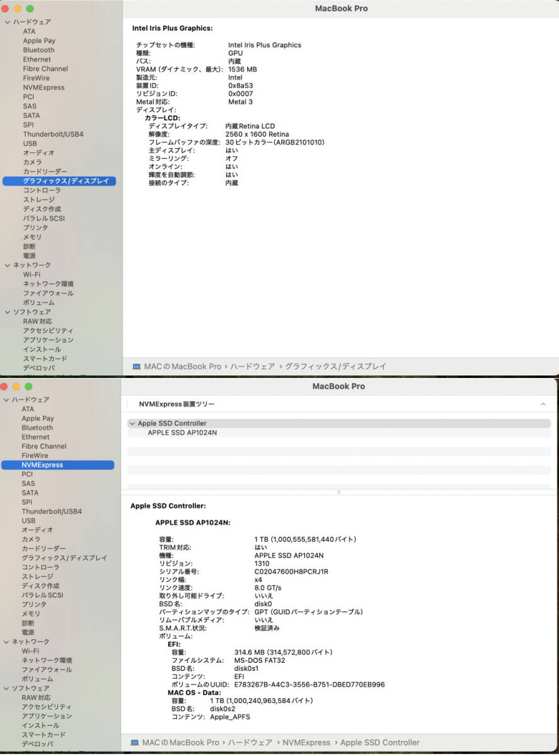Viewport: 559px width, 756px height.
Task: Open RAW対応 in the lower window sidebar
Action: 36,698
